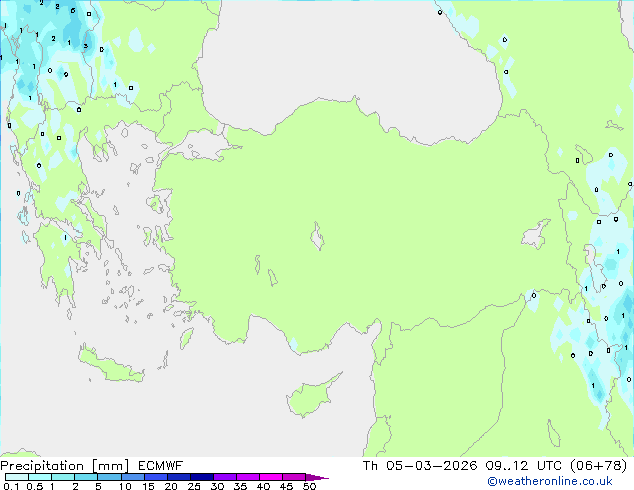Click the 0.5–1 mm legend swatch
The image size is (634, 490).
coord(40,477)
